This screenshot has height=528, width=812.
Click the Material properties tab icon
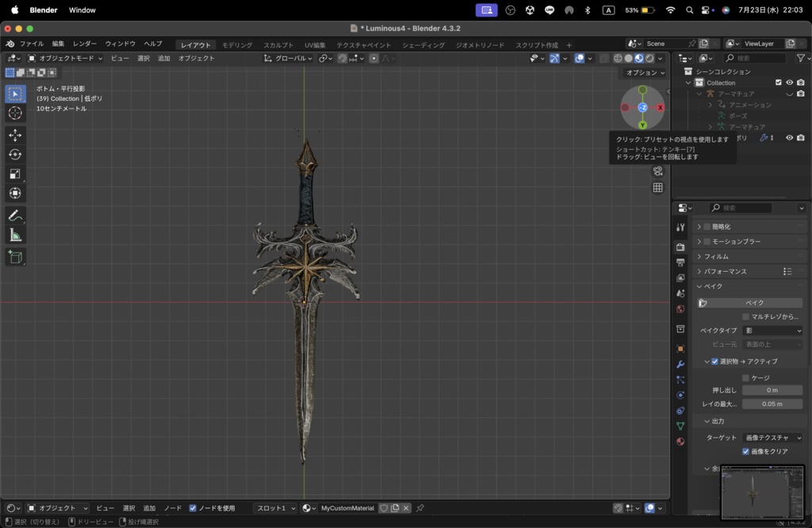(x=680, y=442)
